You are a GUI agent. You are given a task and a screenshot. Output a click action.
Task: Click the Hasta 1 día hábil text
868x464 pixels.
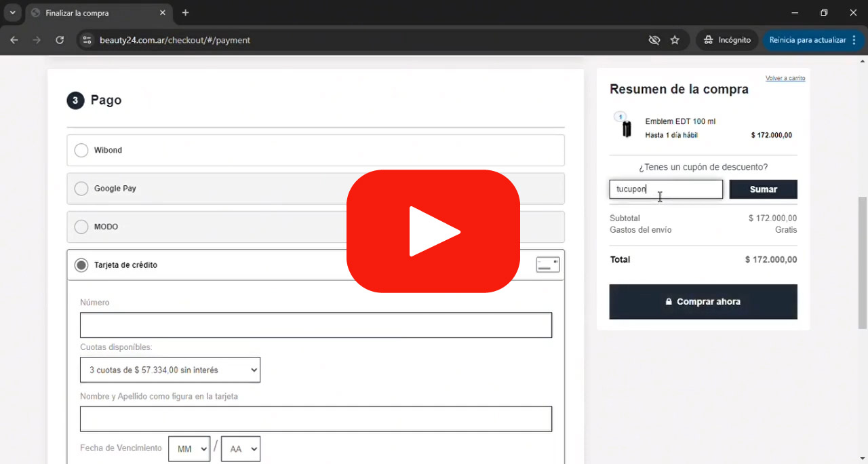click(x=671, y=135)
